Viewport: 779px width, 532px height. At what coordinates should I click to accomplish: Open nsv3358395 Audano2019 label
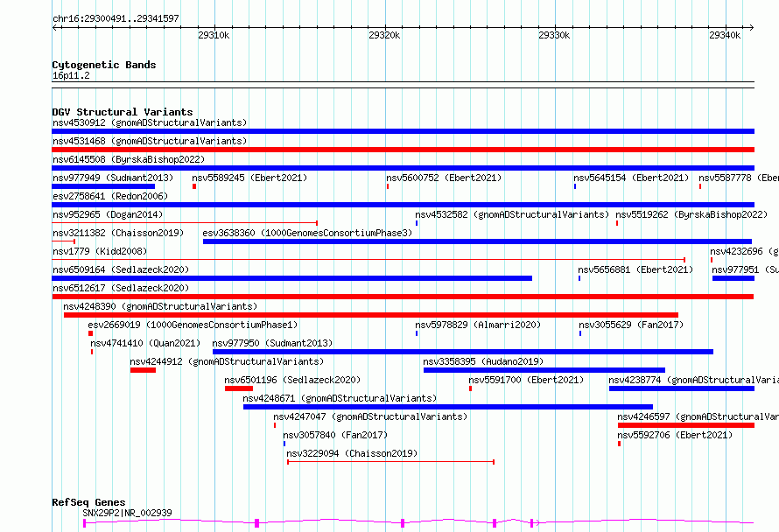[x=483, y=361]
